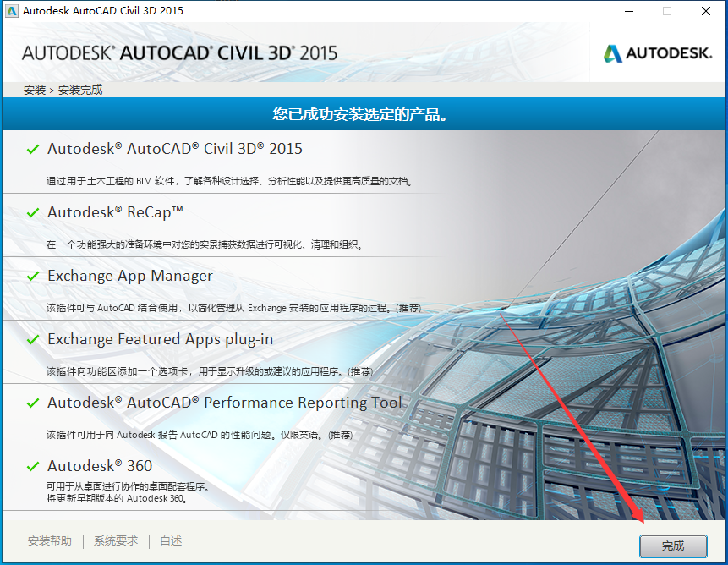Open the 系统要求 link
The height and width of the screenshot is (565, 728).
click(116, 540)
